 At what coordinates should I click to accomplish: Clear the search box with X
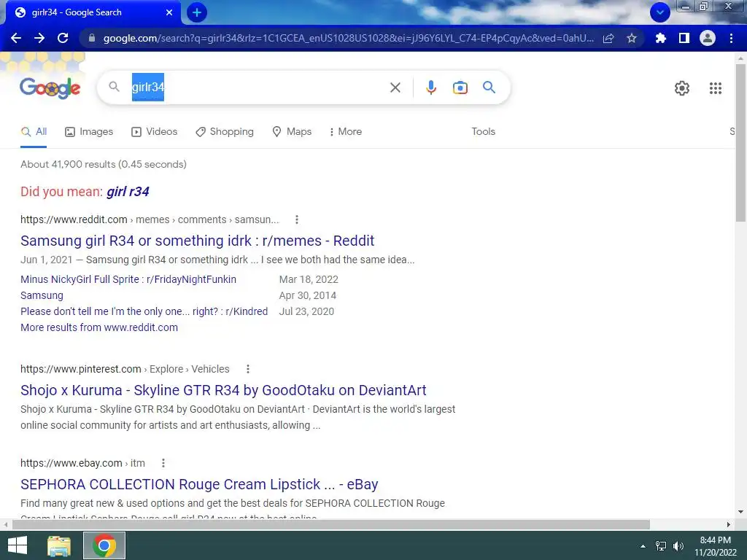[395, 87]
